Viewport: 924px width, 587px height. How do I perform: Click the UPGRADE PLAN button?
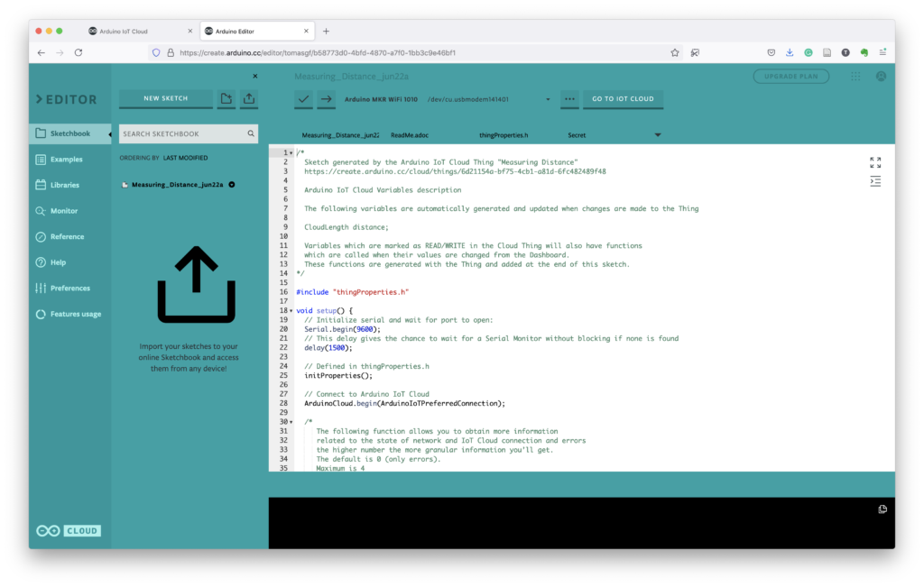[x=790, y=76]
